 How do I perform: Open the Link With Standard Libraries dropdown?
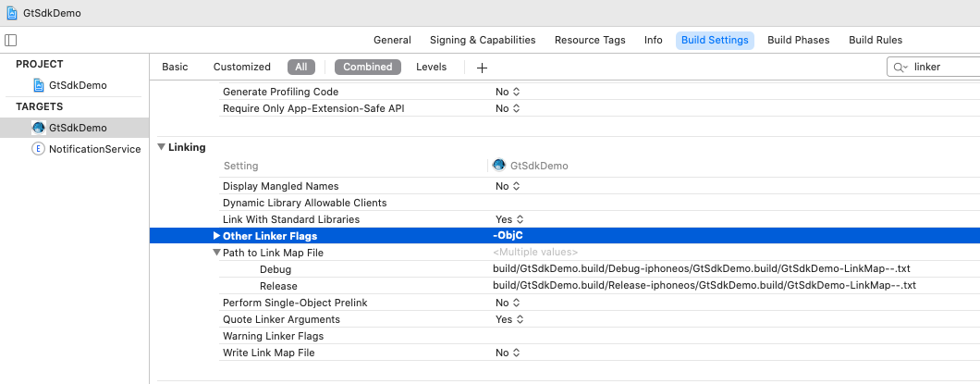coord(508,219)
